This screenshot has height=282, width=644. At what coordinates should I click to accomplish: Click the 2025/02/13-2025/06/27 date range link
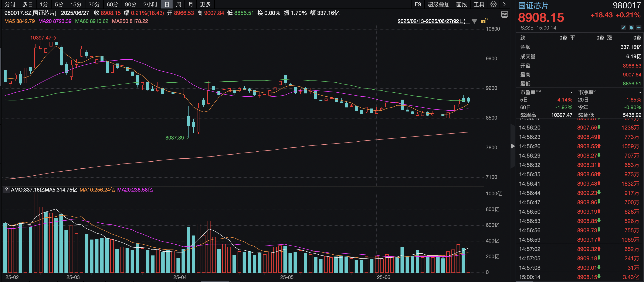(431, 21)
